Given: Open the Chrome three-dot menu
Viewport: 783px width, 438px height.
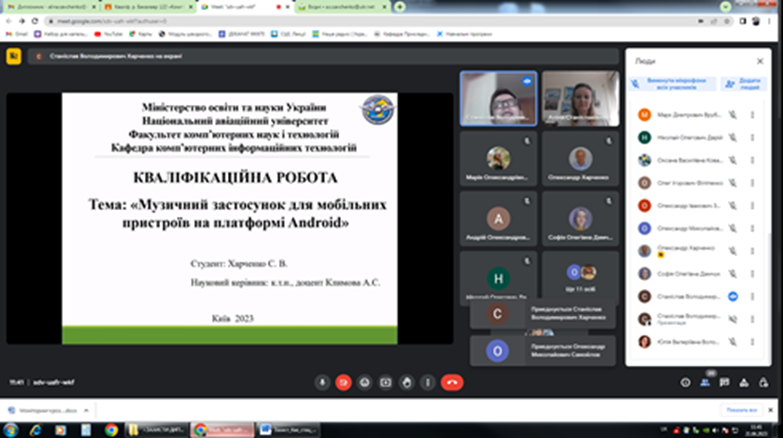Looking at the screenshot, I should [x=770, y=21].
